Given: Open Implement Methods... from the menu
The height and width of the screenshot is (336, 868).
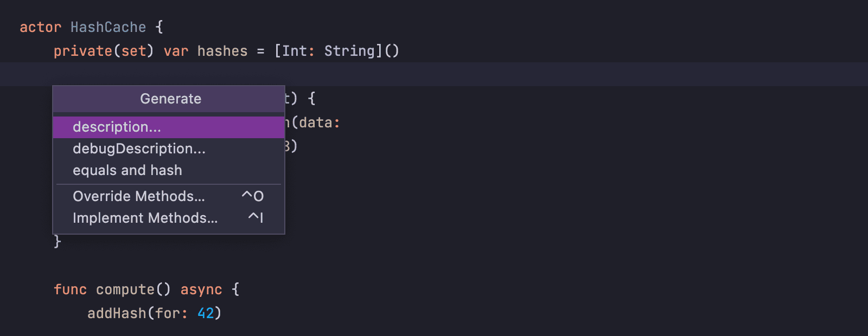Looking at the screenshot, I should coord(145,217).
